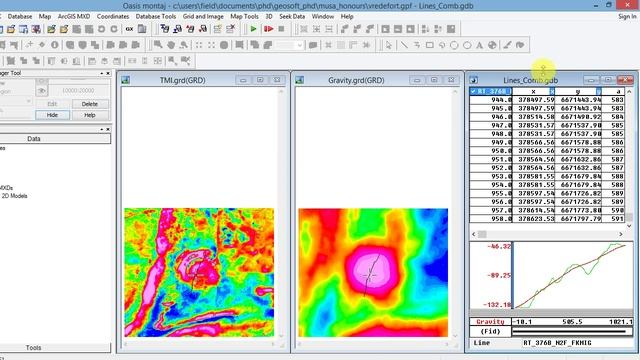
Task: Click the Gravity.grd window grid icon
Action: (300, 80)
